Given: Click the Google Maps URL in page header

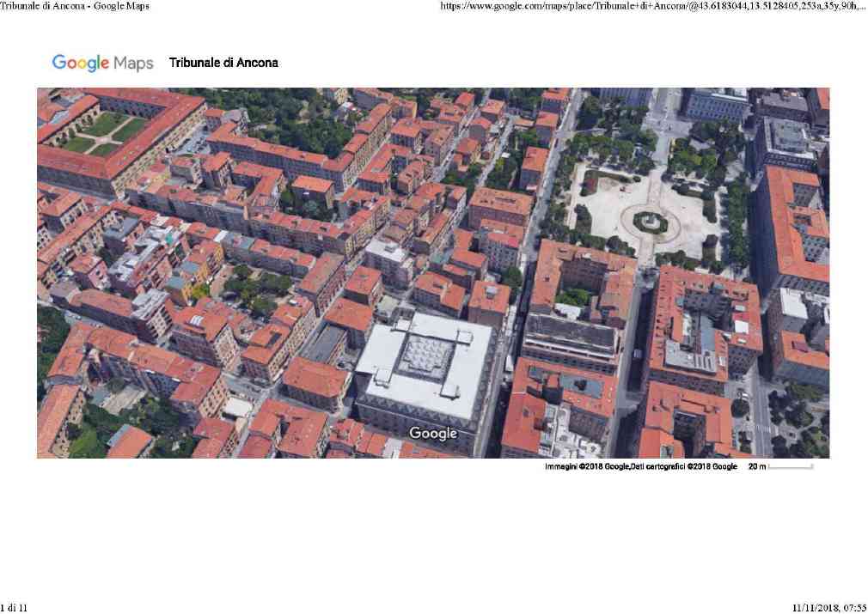Looking at the screenshot, I should [x=652, y=6].
